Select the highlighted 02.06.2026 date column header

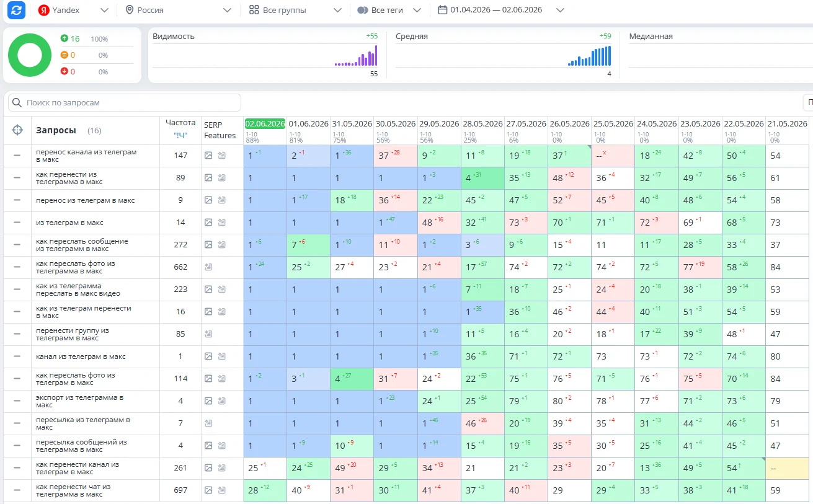click(265, 124)
